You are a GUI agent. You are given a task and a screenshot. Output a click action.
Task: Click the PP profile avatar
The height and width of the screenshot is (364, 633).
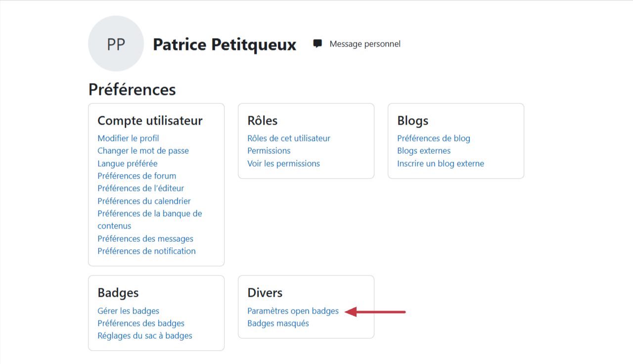tap(116, 44)
